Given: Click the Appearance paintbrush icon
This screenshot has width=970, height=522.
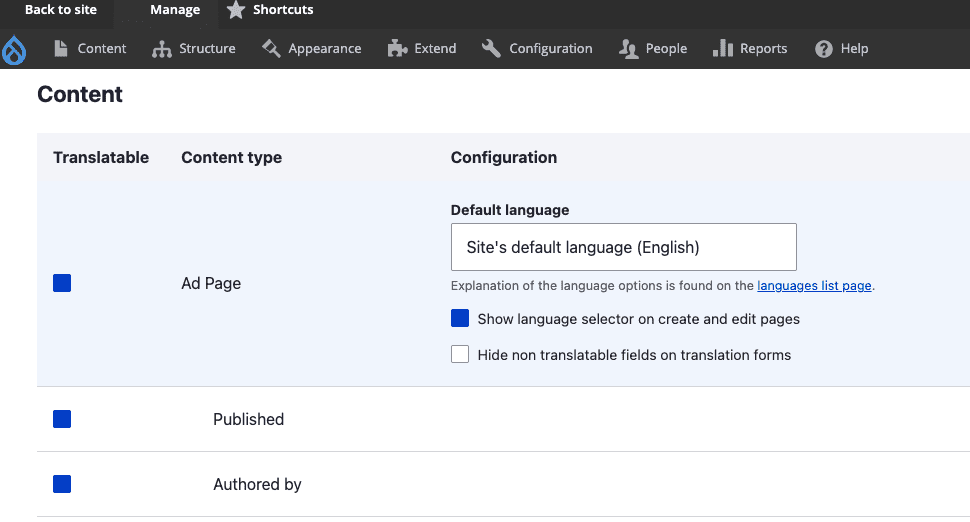Looking at the screenshot, I should tap(271, 49).
